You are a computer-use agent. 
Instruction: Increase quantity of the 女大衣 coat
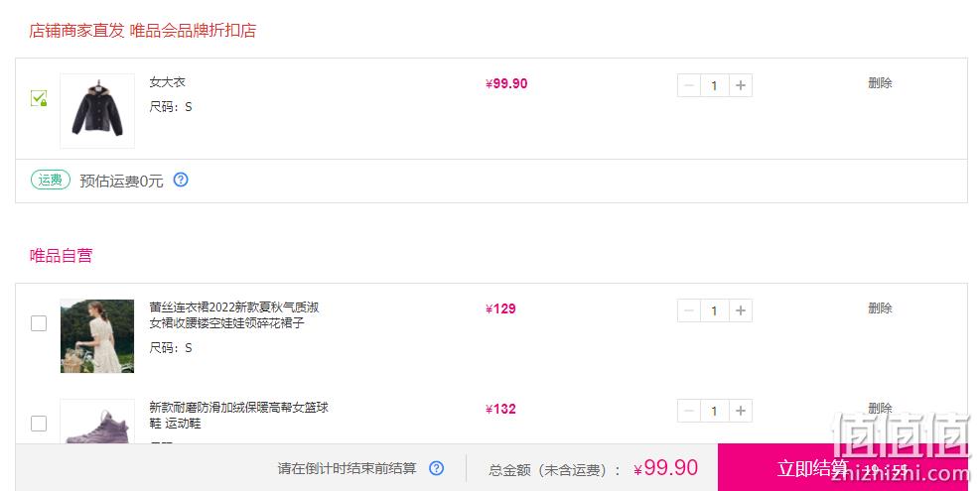click(x=741, y=85)
